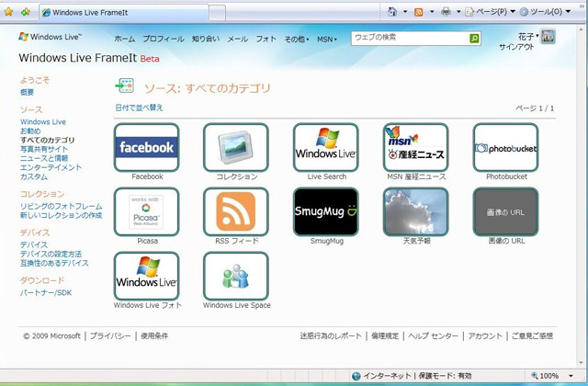
Task: Open the Windows Live Space tile
Action: tap(236, 276)
